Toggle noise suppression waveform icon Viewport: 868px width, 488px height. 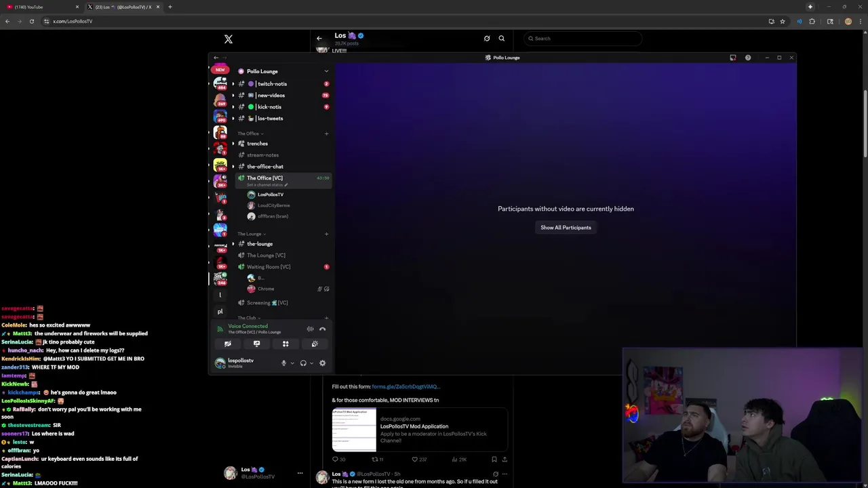click(x=310, y=329)
